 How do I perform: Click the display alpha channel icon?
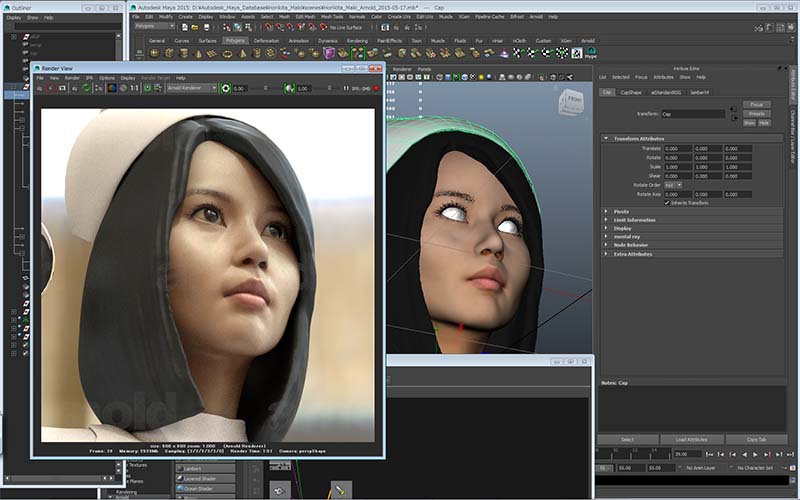click(x=123, y=88)
